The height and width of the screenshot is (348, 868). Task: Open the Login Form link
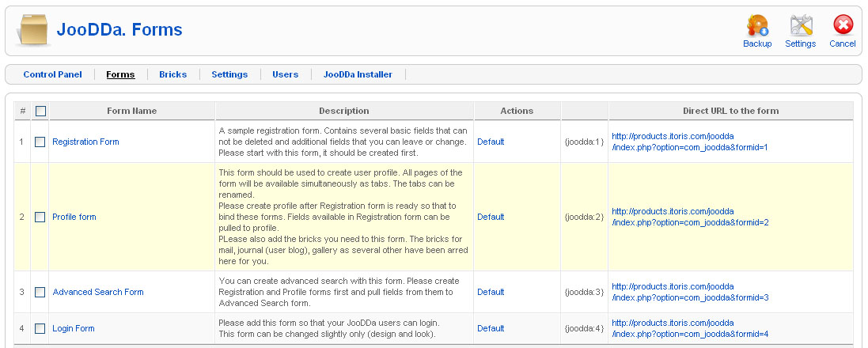coord(74,329)
